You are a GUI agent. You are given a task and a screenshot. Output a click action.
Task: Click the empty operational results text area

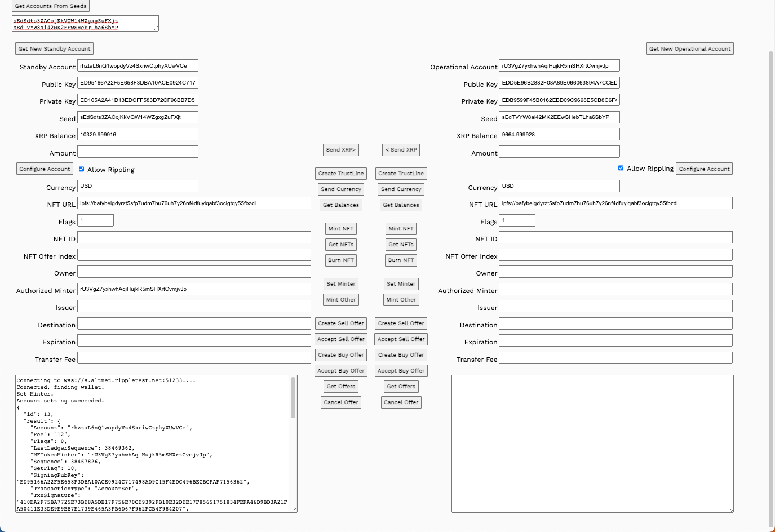tap(592, 444)
